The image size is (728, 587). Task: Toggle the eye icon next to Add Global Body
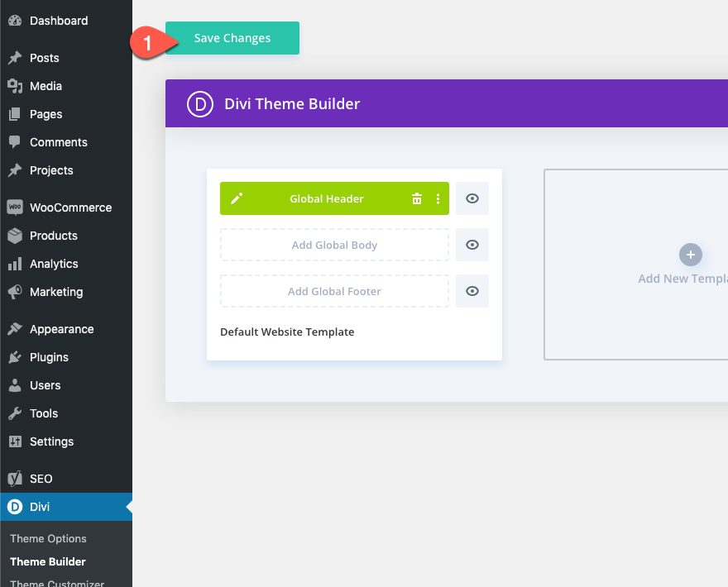(472, 245)
